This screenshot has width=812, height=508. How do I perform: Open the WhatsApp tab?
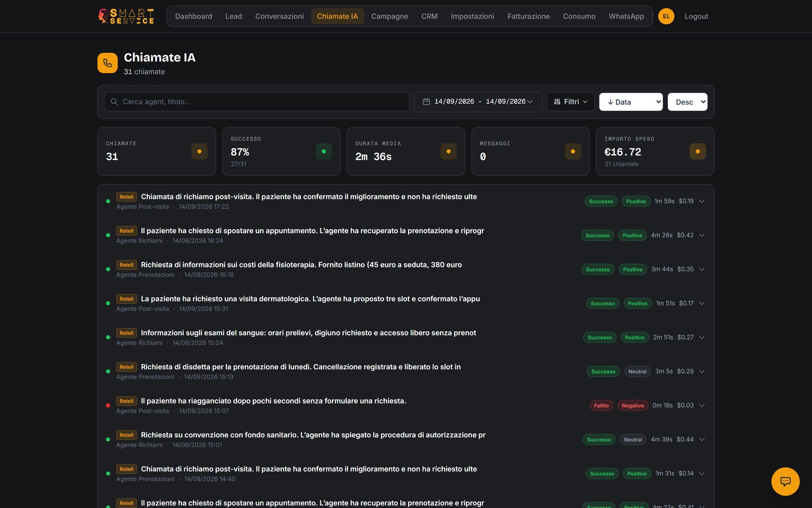pos(626,16)
